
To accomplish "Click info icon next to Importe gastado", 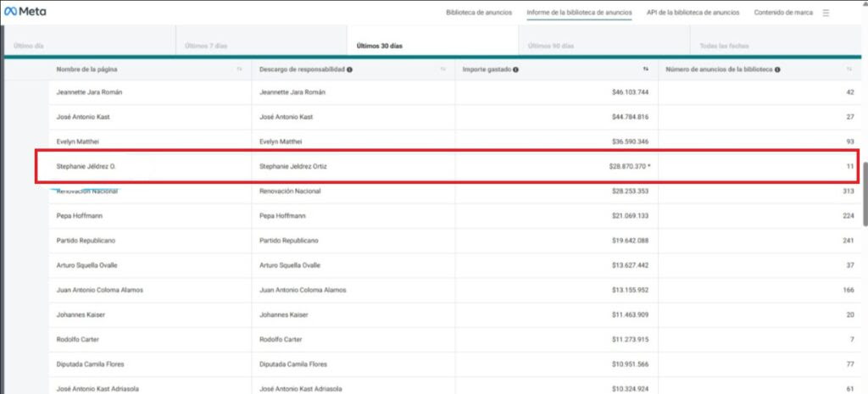I will (x=515, y=69).
